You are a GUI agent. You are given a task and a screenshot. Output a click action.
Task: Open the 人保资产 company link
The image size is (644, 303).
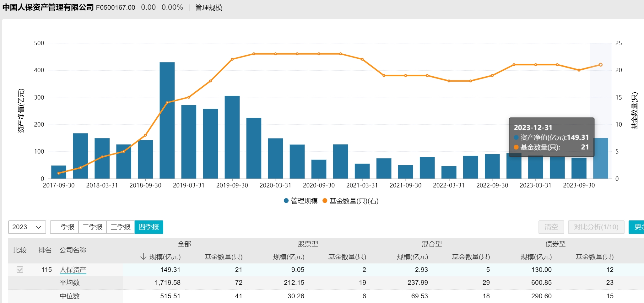73,270
